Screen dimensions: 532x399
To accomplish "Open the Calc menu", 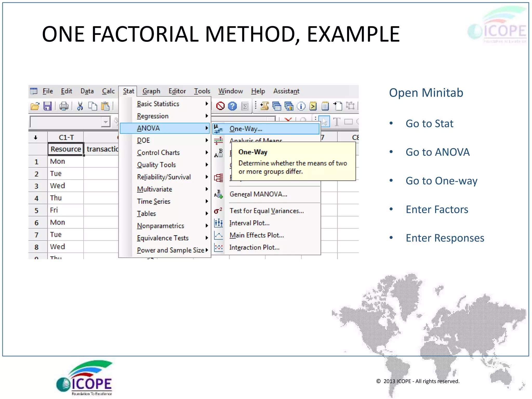I will point(108,91).
